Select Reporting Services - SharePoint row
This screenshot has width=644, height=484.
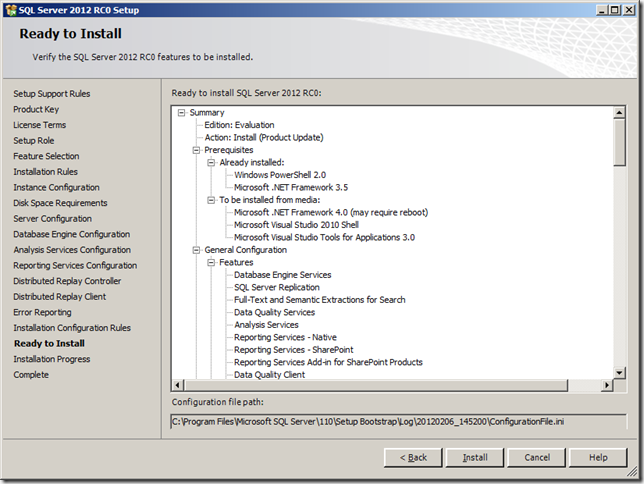pyautogui.click(x=294, y=350)
